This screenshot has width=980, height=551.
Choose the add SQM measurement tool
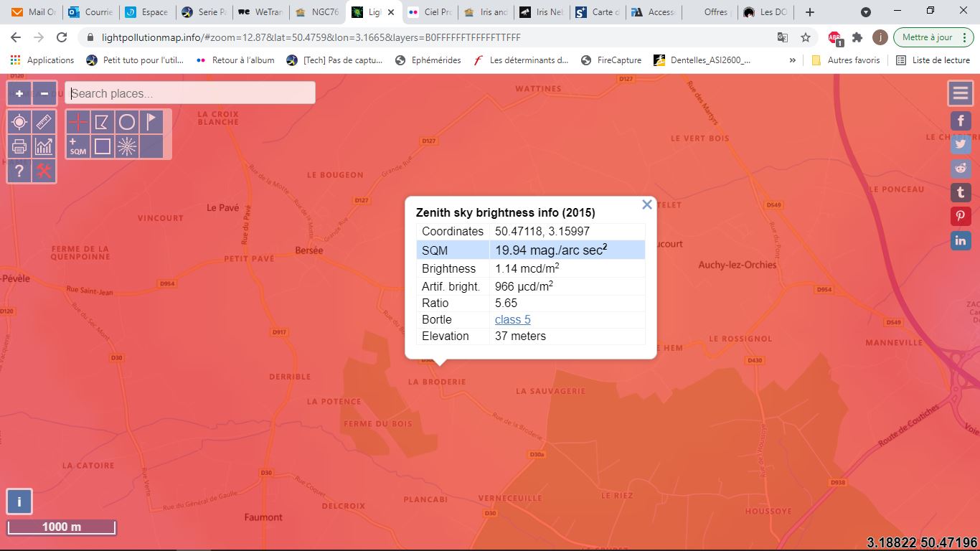click(78, 146)
